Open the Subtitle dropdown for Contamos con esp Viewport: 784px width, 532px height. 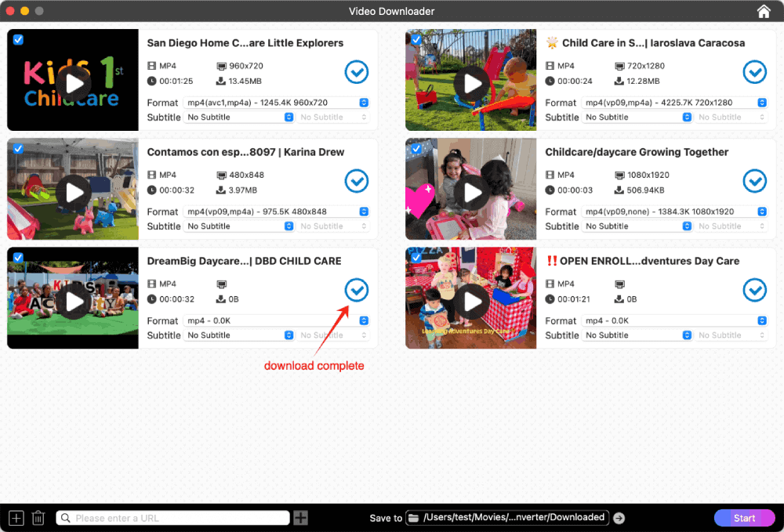pos(290,226)
